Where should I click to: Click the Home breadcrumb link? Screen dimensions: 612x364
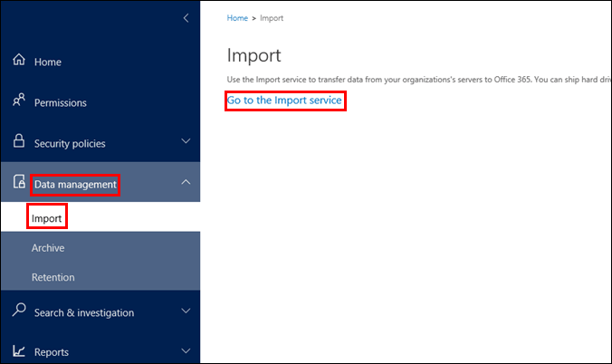point(237,18)
